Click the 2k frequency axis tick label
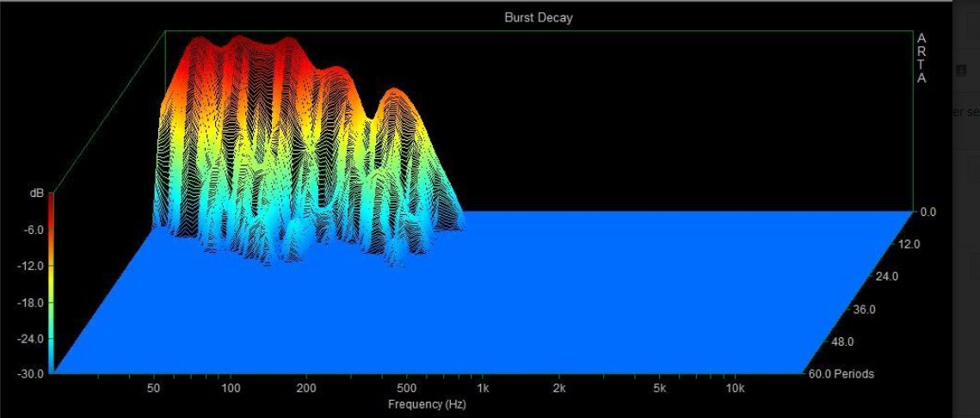 (x=558, y=389)
